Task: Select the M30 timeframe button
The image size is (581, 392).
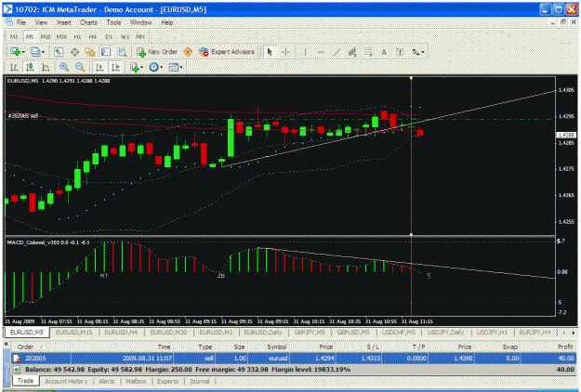Action: tap(61, 36)
